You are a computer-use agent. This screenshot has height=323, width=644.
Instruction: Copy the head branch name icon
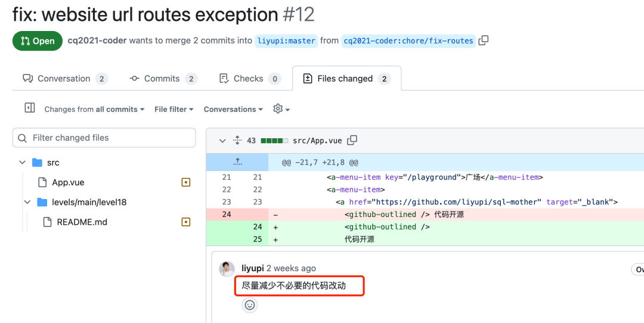(x=484, y=41)
